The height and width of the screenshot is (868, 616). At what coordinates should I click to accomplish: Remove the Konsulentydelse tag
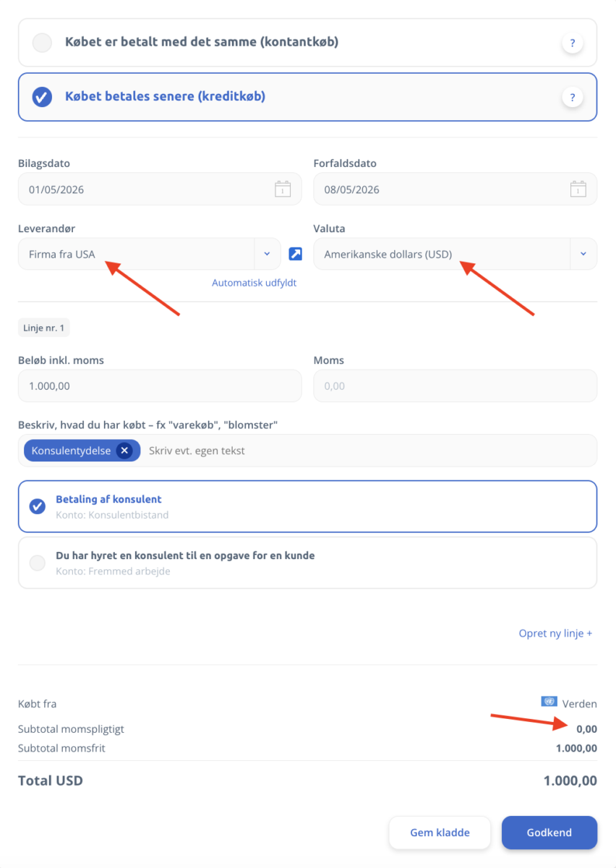[x=124, y=451]
